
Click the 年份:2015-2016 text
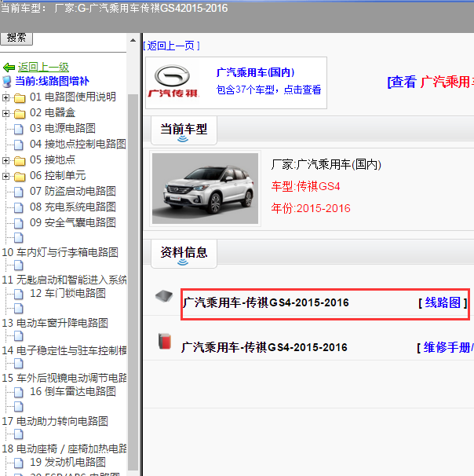(311, 209)
